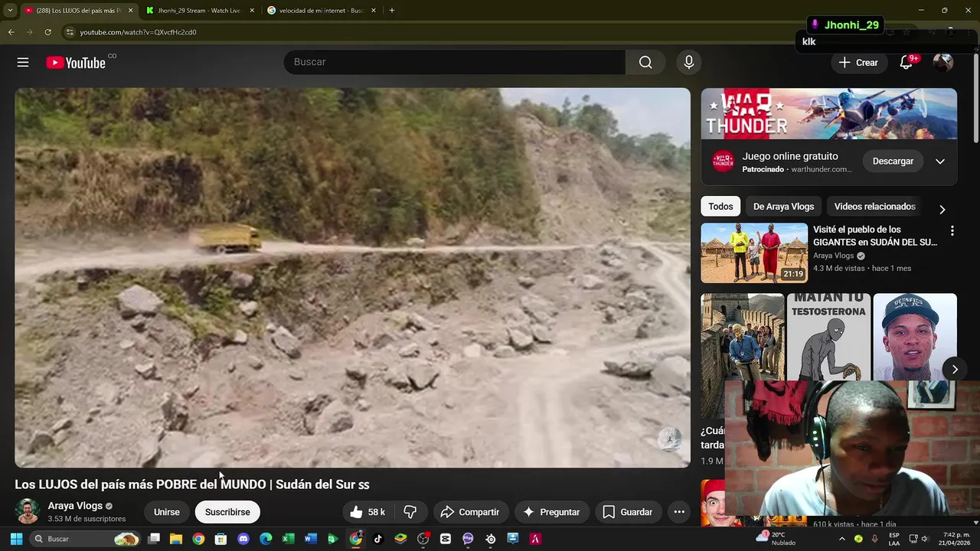
Task: Open the notifications bell
Action: pos(906,63)
